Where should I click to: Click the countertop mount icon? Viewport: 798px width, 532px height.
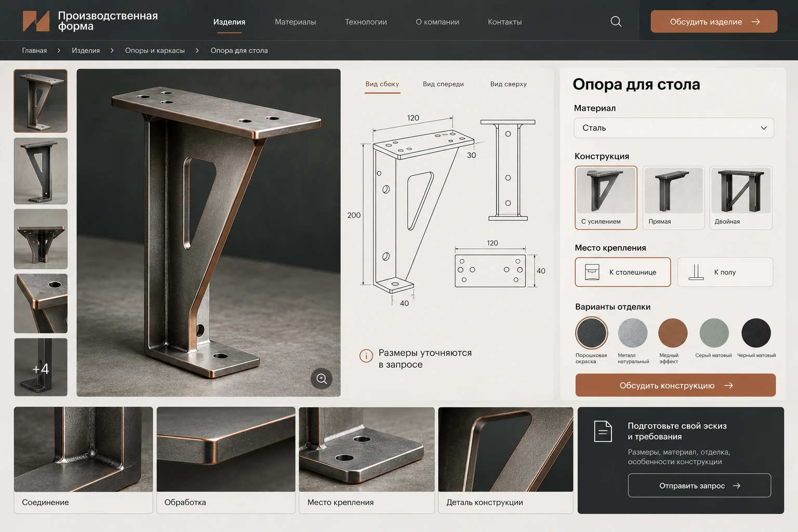[x=592, y=272]
